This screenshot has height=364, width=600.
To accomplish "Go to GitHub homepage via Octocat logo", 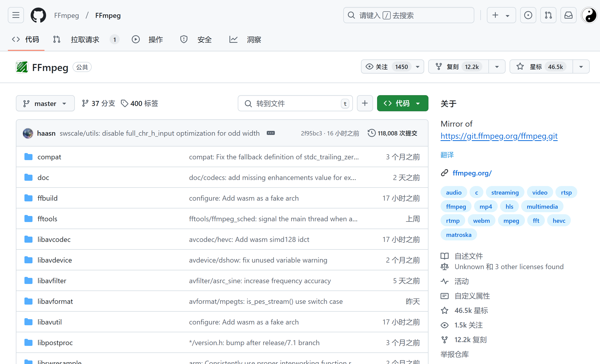I will click(38, 15).
